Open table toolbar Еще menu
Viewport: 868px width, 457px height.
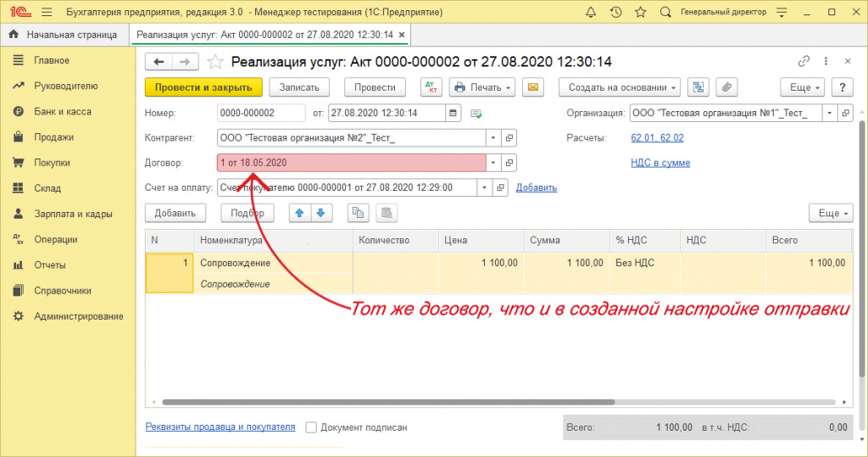[x=831, y=214]
